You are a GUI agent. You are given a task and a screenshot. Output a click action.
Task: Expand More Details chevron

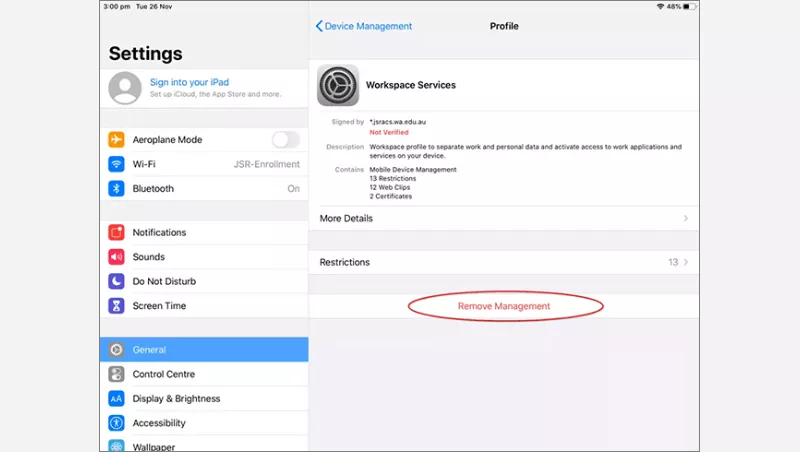[x=686, y=218]
